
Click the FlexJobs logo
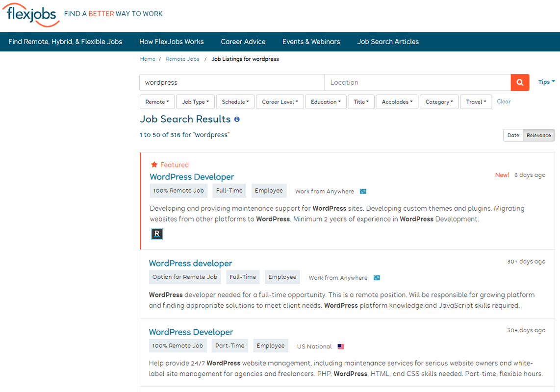click(31, 15)
